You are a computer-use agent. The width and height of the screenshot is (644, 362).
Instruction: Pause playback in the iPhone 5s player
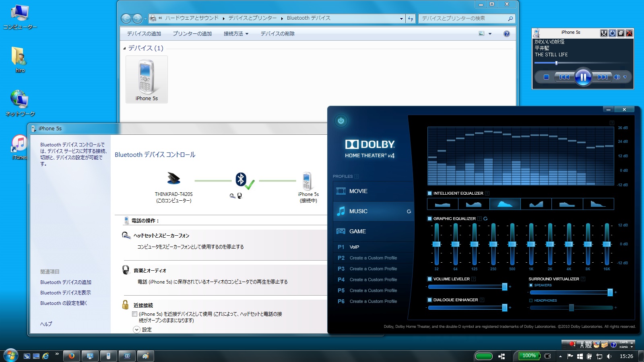pos(583,77)
